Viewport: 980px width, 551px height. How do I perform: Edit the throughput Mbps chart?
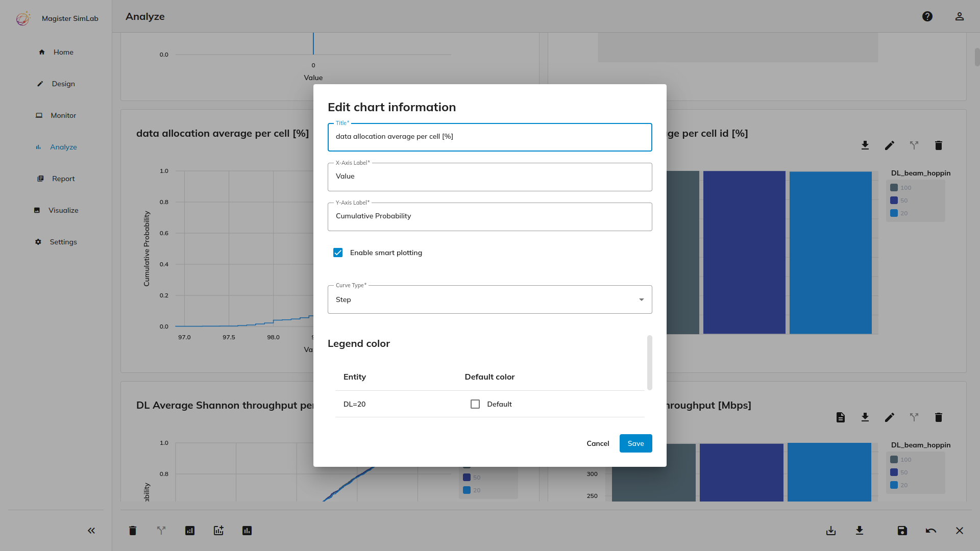click(890, 417)
